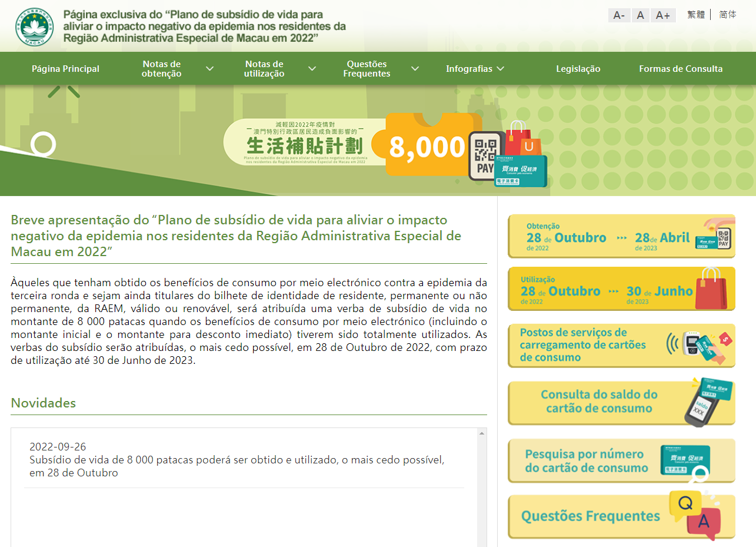This screenshot has width=756, height=547.
Task: Open the Legislação menu item
Action: click(x=578, y=69)
